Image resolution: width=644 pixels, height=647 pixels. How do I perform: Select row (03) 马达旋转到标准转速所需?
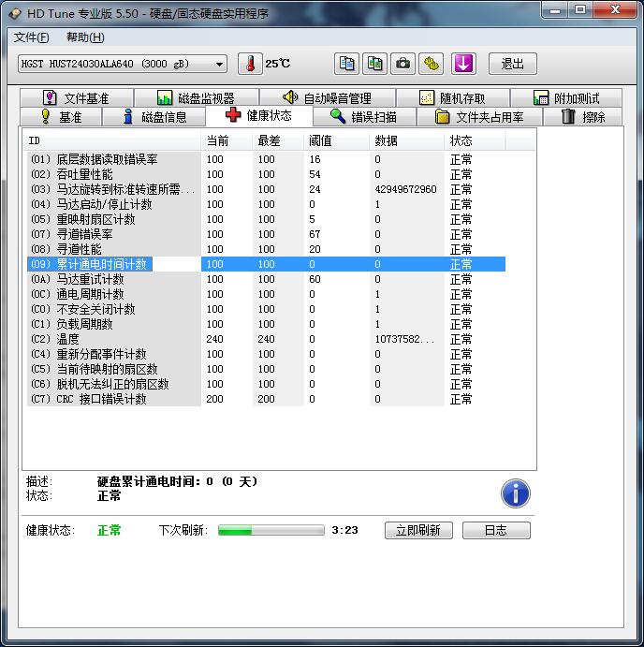tap(267, 189)
